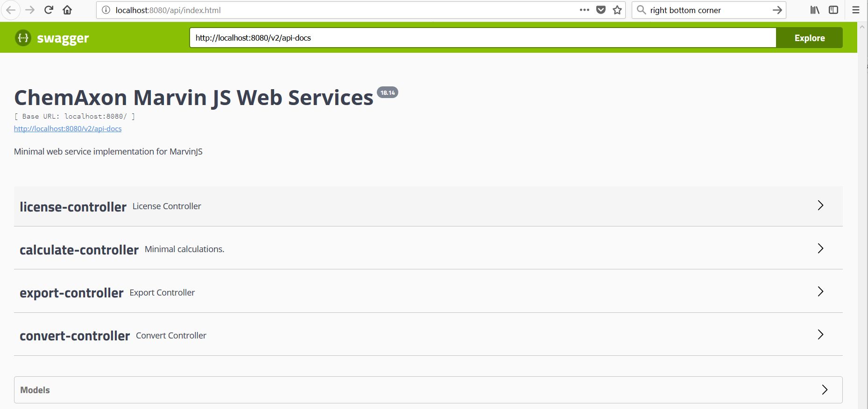Bookmark this page with the star icon
Viewport: 868px width, 409px height.
click(617, 10)
